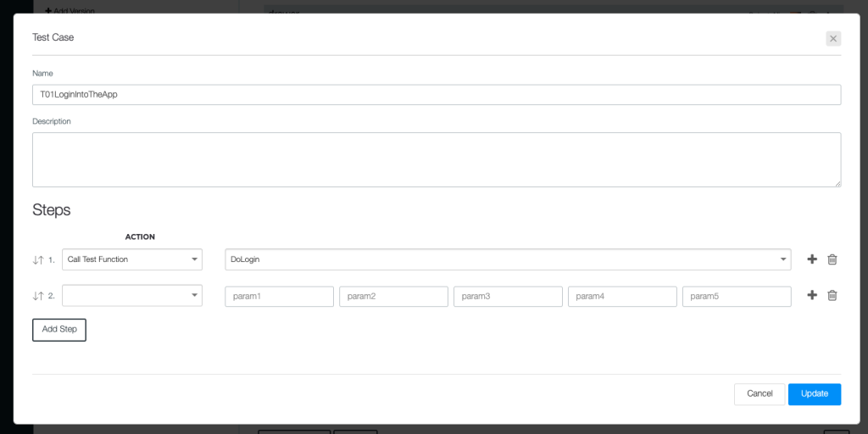Click the param4 input field
868x434 pixels.
622,296
